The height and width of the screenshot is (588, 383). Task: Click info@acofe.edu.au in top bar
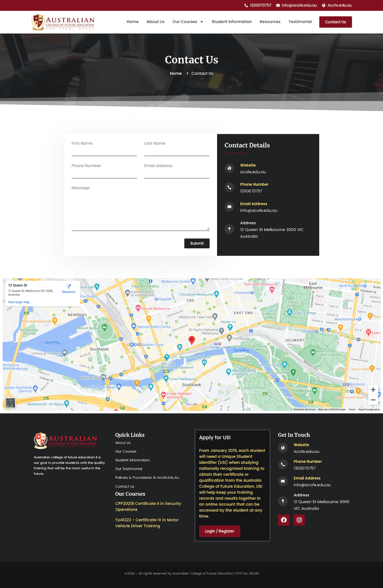[299, 5]
